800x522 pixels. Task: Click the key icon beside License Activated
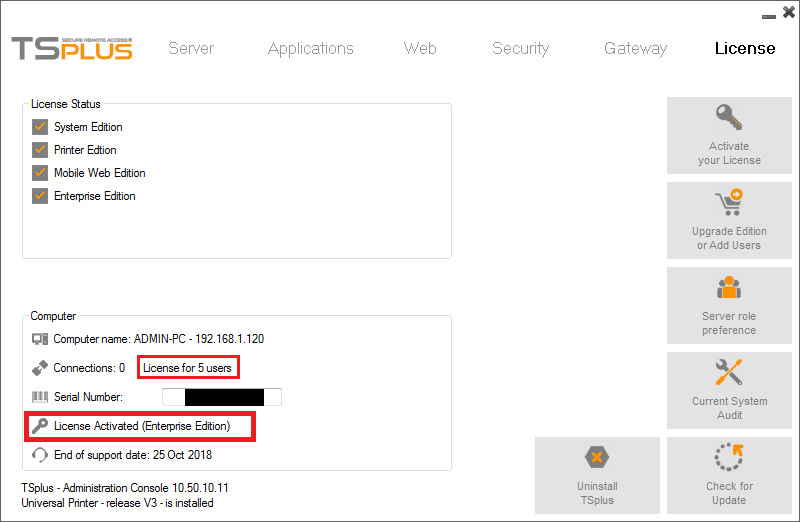tap(40, 426)
